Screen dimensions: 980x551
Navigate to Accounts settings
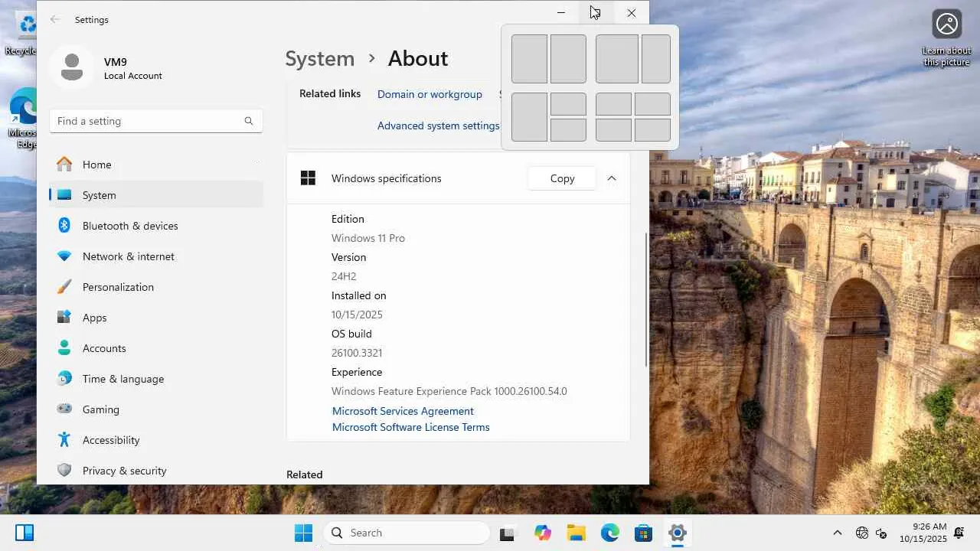(156, 348)
